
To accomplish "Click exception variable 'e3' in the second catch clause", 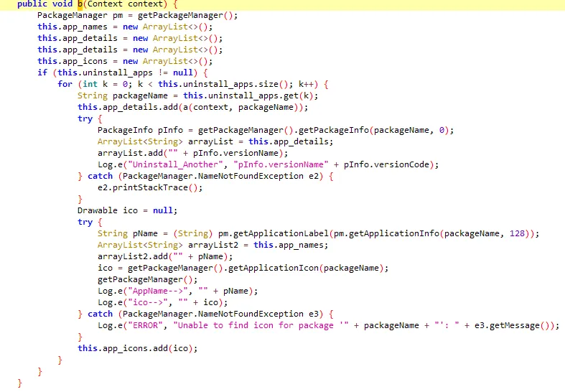I will coord(314,314).
